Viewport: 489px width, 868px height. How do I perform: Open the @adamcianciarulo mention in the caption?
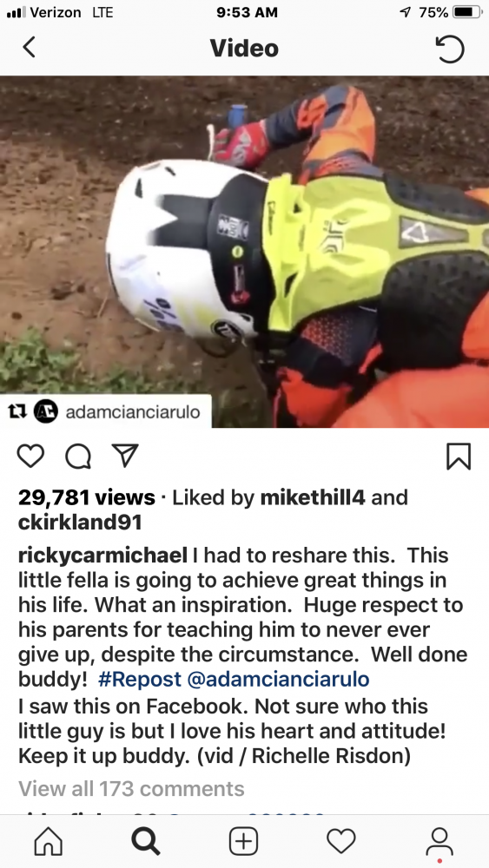(x=279, y=679)
